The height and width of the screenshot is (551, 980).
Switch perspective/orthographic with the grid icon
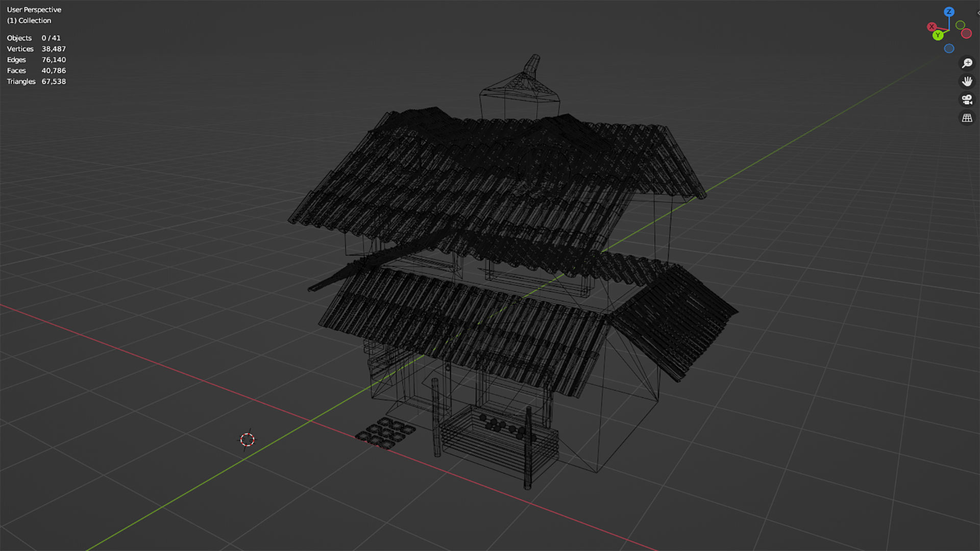click(967, 118)
